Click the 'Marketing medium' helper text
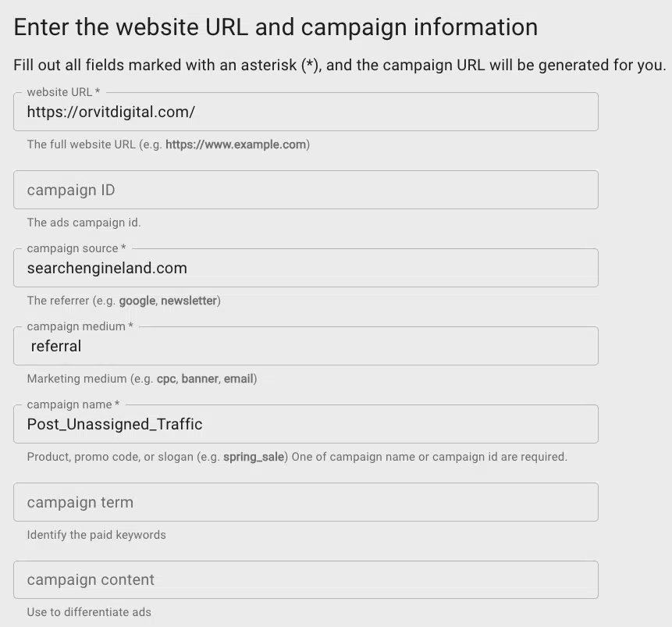 [141, 379]
